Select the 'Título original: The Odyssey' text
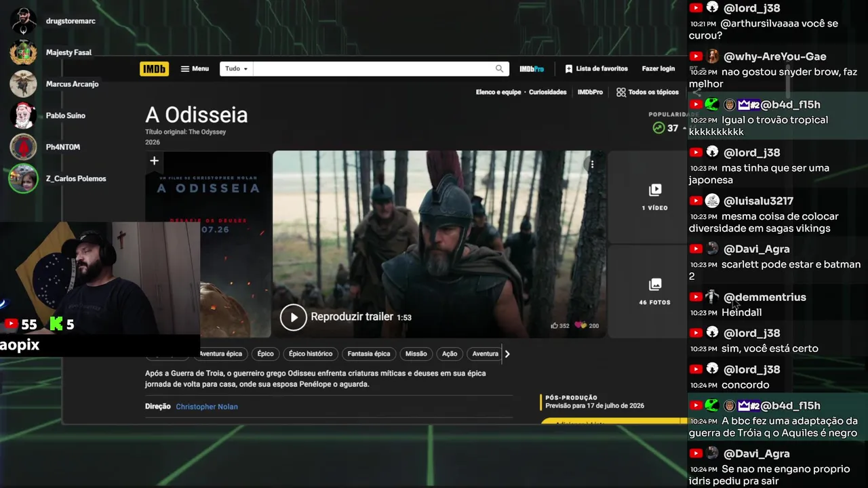Viewport: 868px width, 488px height. [185, 132]
